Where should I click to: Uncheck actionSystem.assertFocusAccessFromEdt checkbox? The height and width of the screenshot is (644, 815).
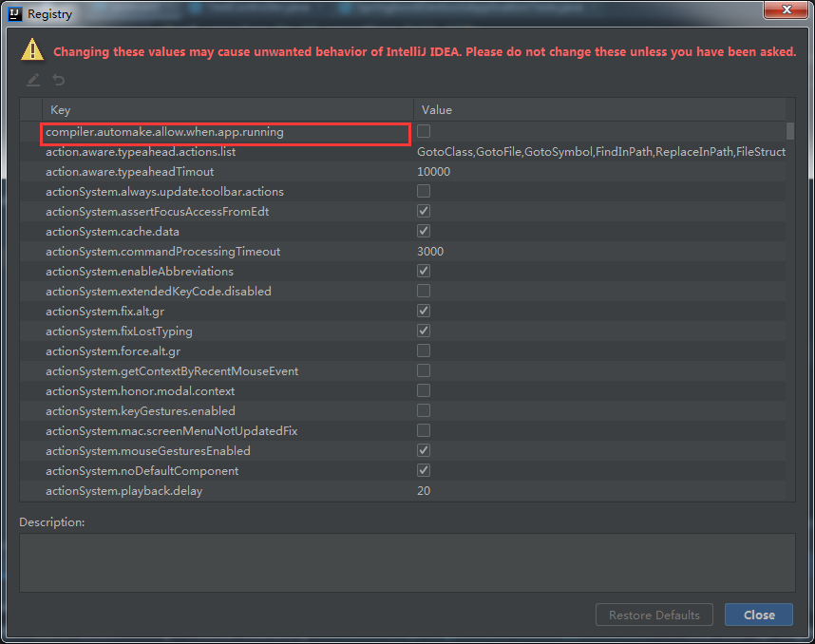tap(424, 211)
